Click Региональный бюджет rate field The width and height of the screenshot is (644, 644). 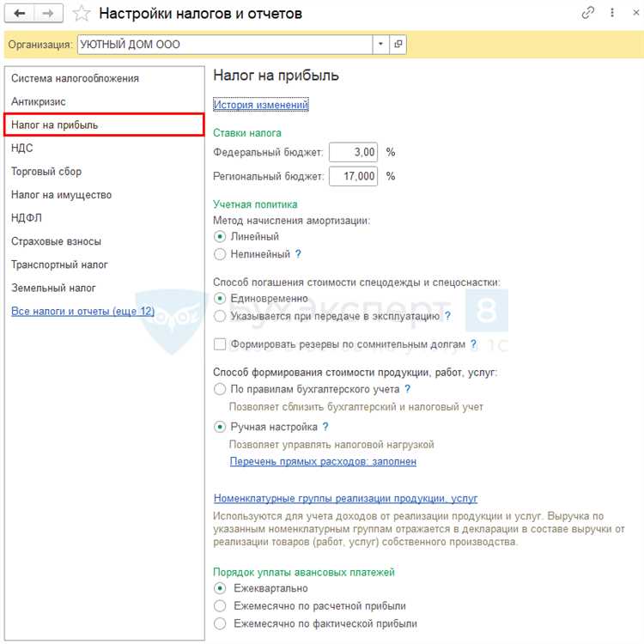pos(353,176)
